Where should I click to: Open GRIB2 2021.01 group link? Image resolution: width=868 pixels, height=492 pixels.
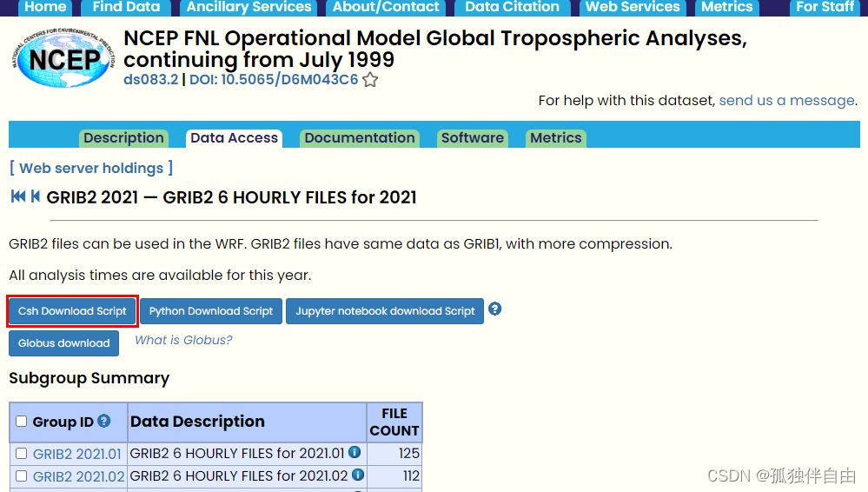tap(77, 454)
